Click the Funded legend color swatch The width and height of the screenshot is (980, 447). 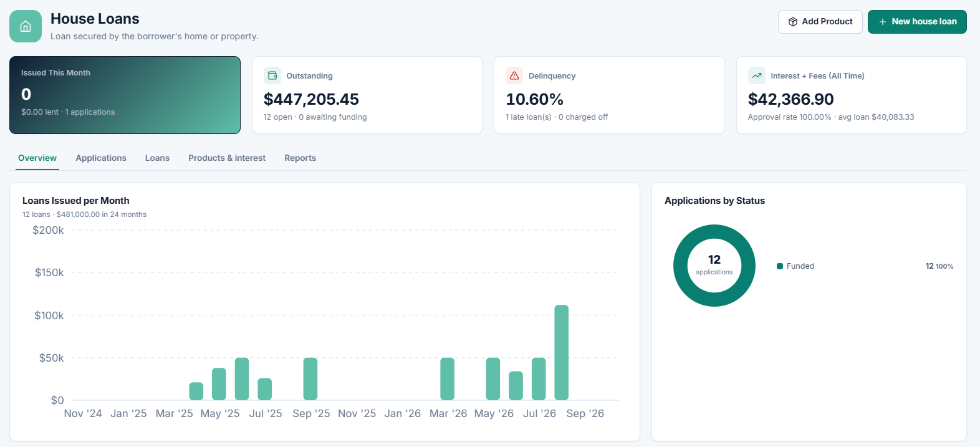[780, 266]
